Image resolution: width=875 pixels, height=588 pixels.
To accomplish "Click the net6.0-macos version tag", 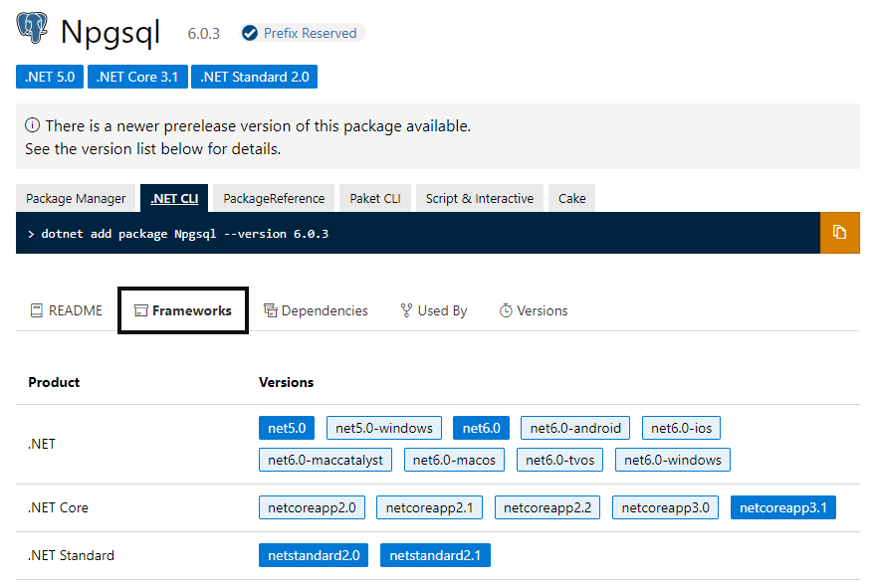I will (x=454, y=460).
